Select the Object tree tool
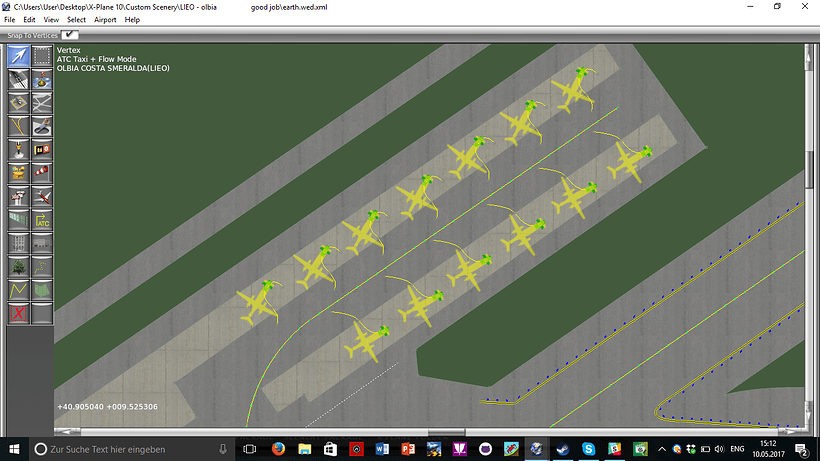 (18, 268)
